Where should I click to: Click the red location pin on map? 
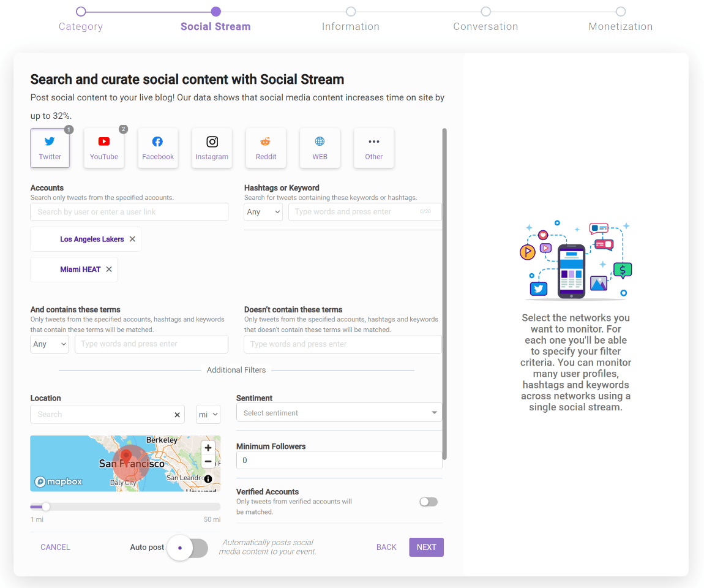127,456
